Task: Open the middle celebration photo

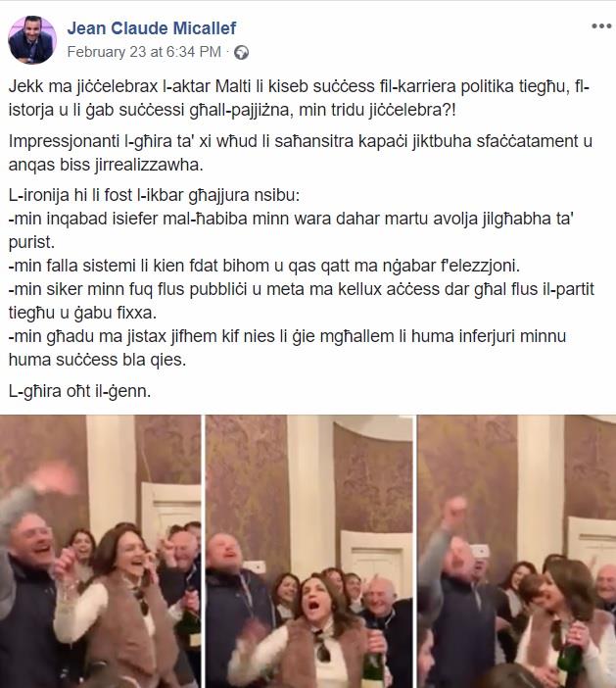Action: click(x=309, y=551)
